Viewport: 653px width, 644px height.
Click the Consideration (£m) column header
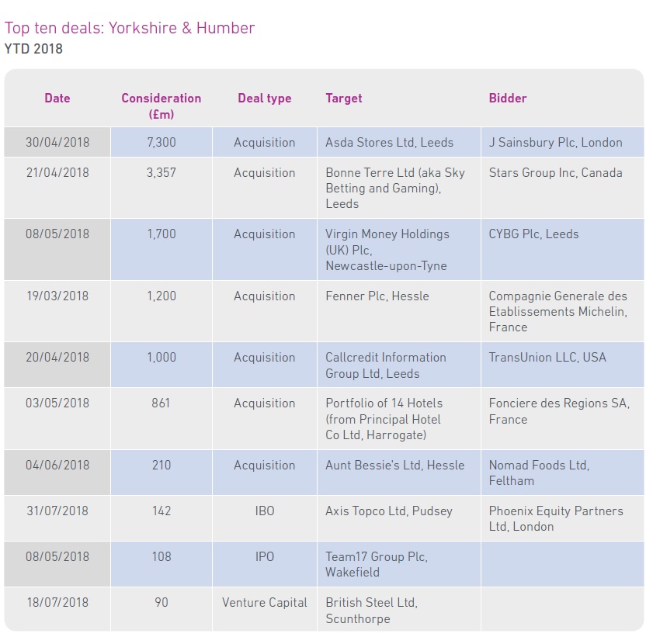pos(162,106)
